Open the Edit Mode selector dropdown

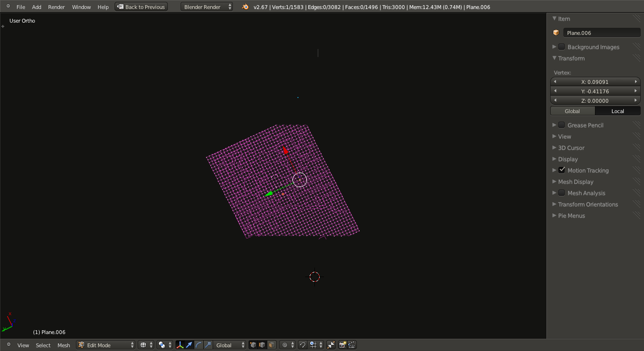pos(106,345)
